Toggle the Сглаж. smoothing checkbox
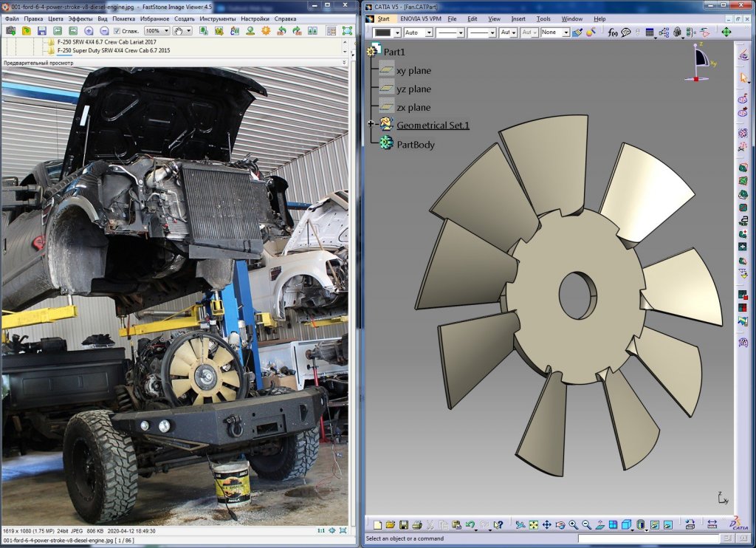Viewport: 756px width, 548px height. 117,31
